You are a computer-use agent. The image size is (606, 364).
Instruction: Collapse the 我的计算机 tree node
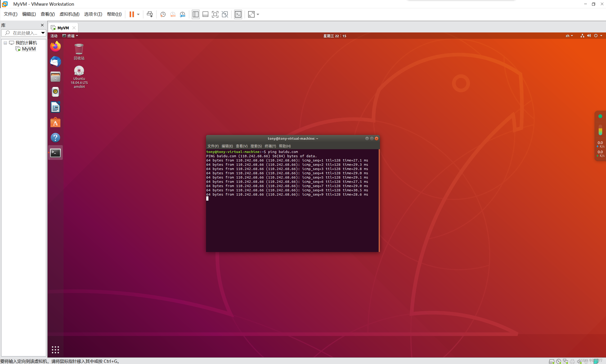tap(5, 43)
